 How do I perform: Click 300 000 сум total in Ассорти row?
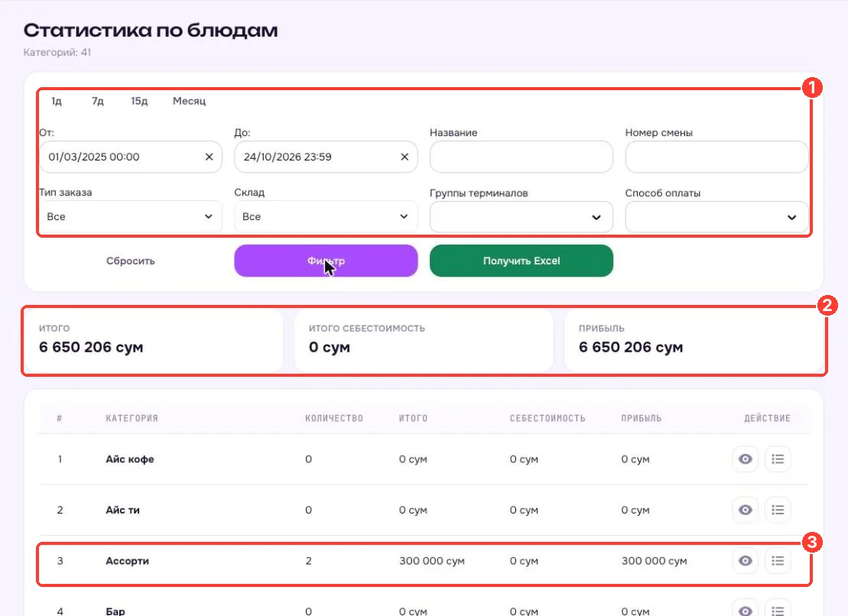coord(431,561)
